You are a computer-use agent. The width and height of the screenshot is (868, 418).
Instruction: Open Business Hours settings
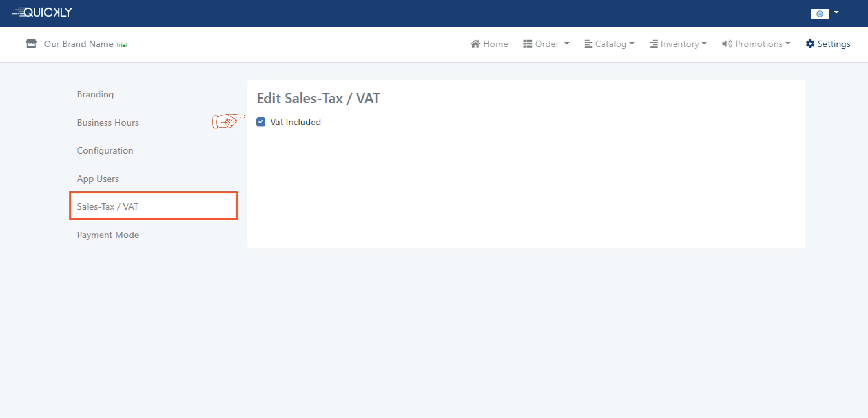[108, 123]
